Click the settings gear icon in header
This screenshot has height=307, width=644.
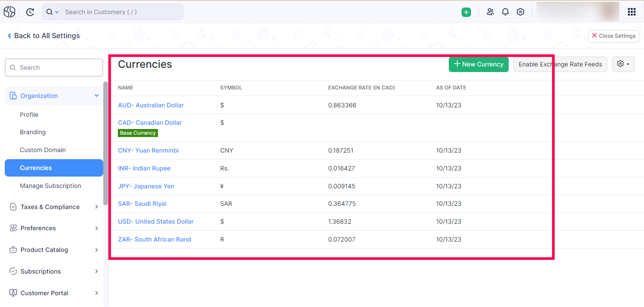pyautogui.click(x=520, y=12)
